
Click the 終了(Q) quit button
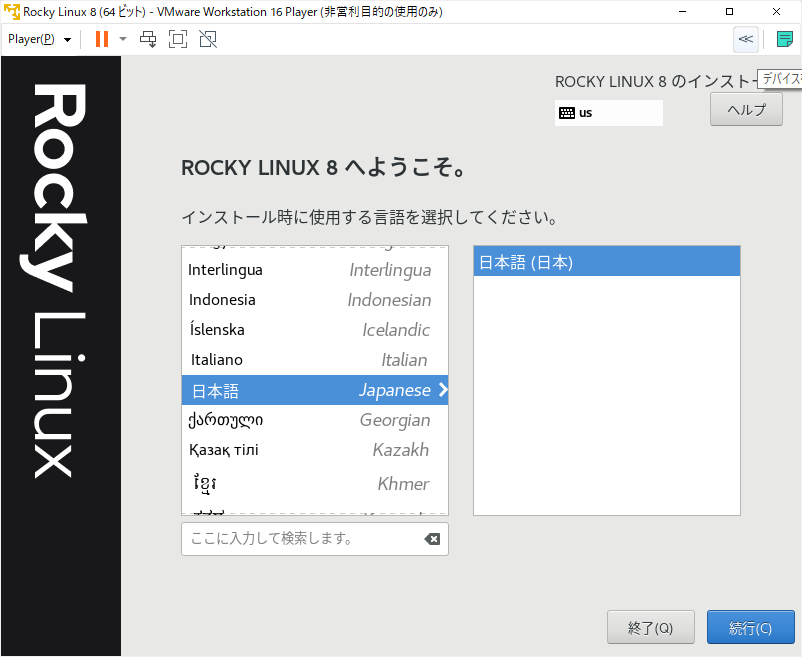(651, 627)
